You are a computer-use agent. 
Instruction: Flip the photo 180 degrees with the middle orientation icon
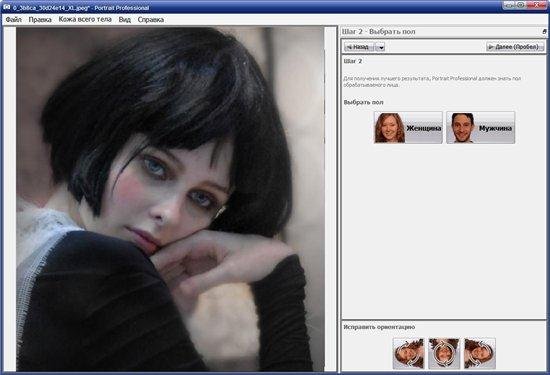(x=444, y=353)
